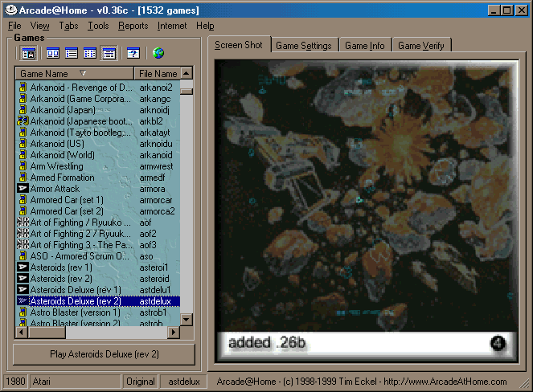Screen dimensions: 533x392
Task: Click Art of Fighting / Ryuuko Neo Geo icon
Action: (23, 223)
